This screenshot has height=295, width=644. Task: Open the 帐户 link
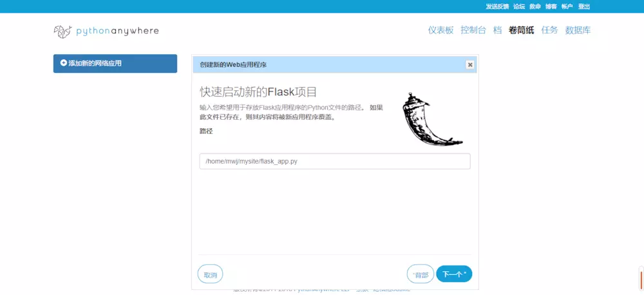567,6
